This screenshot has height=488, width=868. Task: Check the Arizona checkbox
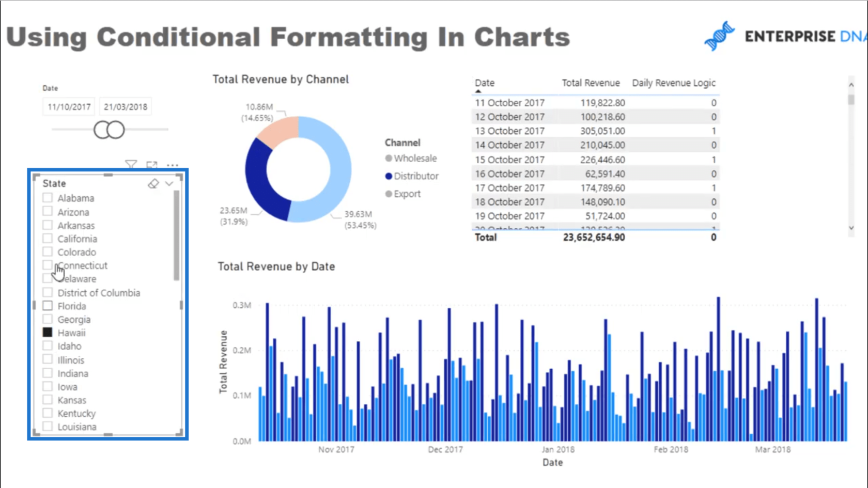(48, 212)
